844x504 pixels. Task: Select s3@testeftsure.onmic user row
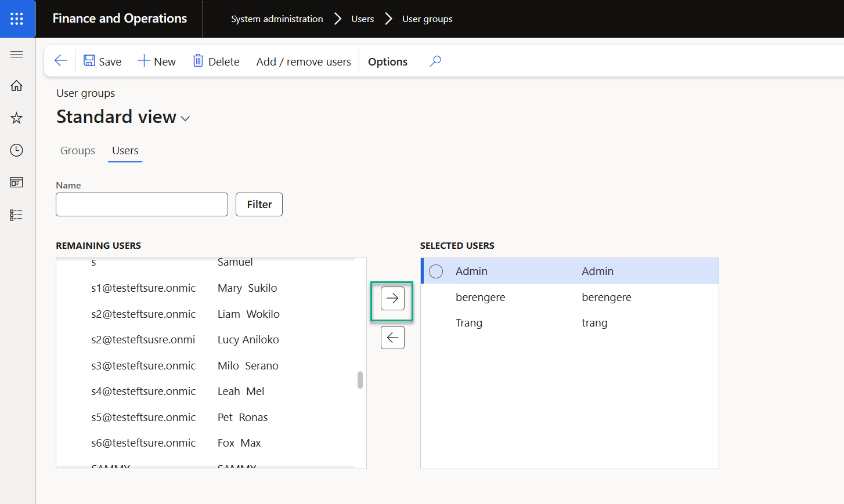205,366
